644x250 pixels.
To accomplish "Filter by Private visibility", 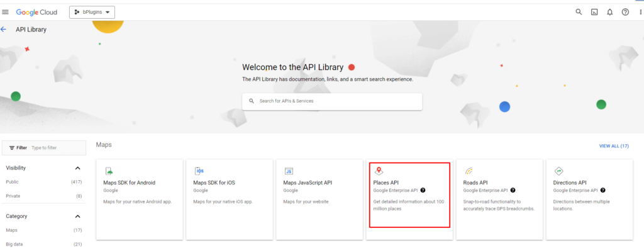I will point(44,196).
